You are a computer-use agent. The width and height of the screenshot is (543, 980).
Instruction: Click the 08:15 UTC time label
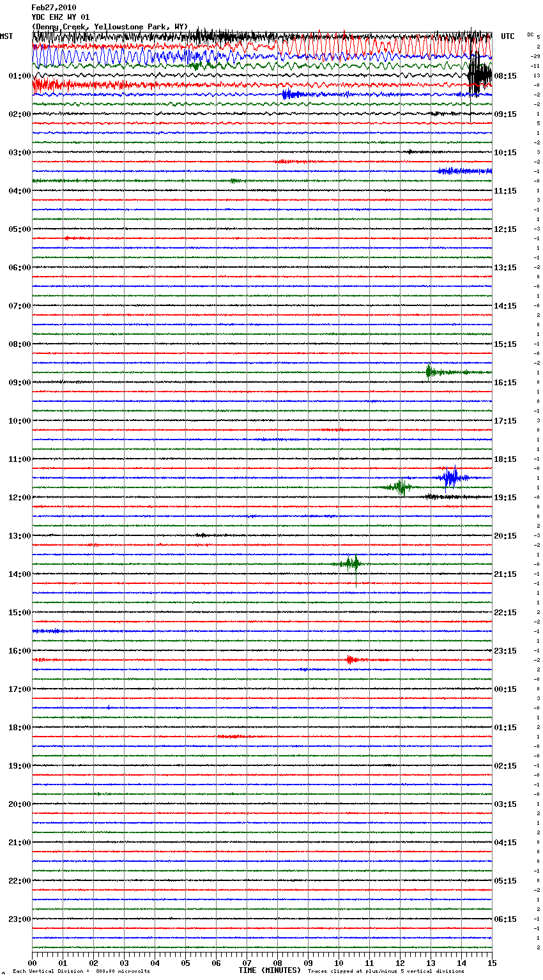505,76
